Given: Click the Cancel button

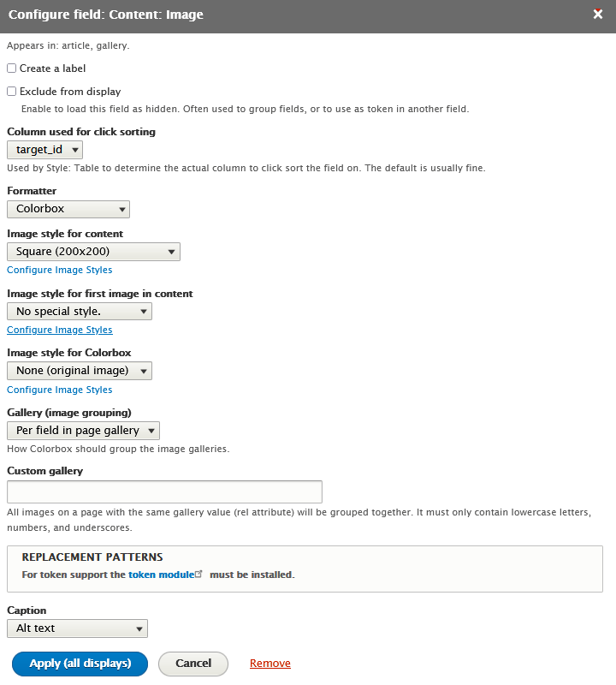Looking at the screenshot, I should tap(193, 664).
